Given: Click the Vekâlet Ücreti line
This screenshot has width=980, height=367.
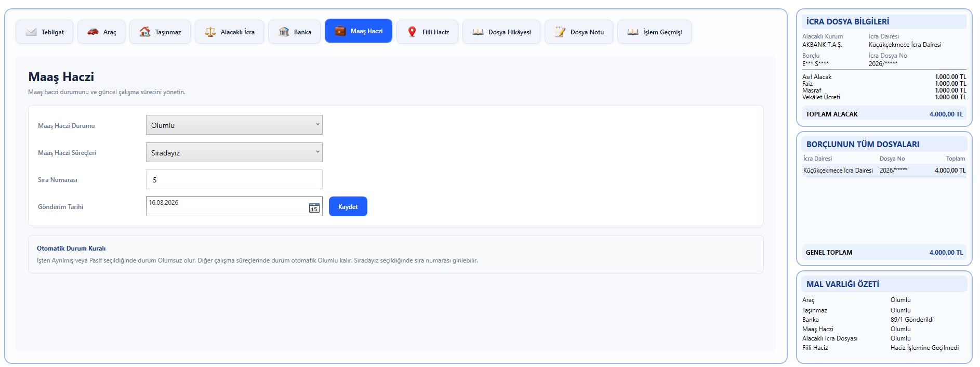Looking at the screenshot, I should [884, 97].
